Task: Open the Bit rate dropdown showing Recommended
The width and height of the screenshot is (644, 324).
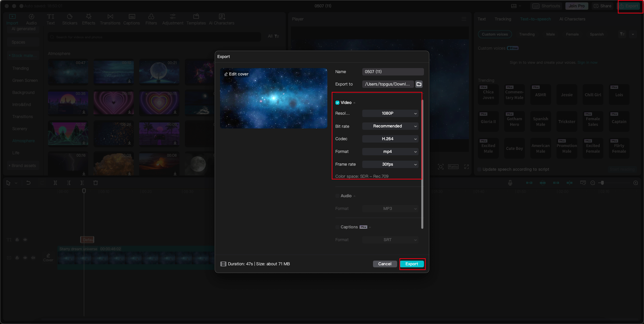Action: coord(390,126)
